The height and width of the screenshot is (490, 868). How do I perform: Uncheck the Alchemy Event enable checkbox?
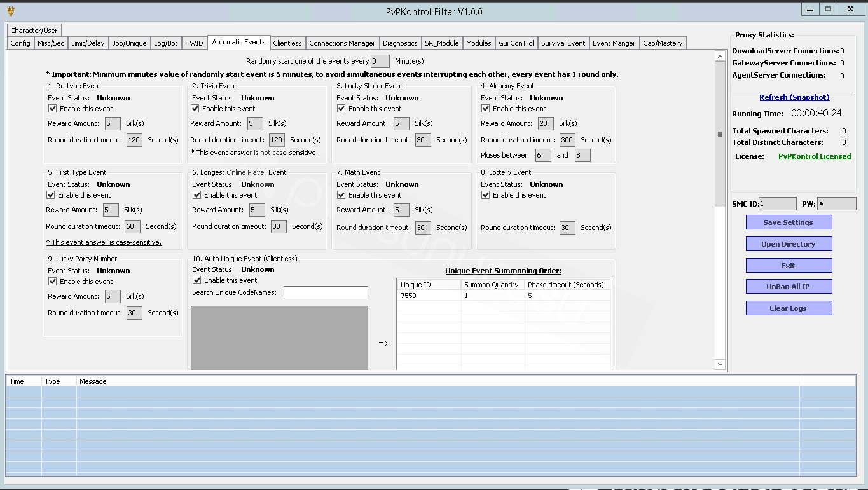tap(486, 109)
